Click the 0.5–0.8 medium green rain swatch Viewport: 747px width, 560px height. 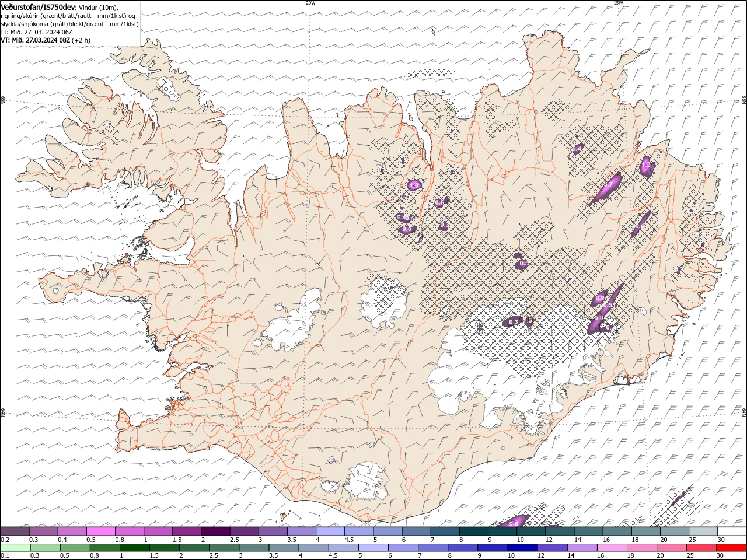[75, 548]
